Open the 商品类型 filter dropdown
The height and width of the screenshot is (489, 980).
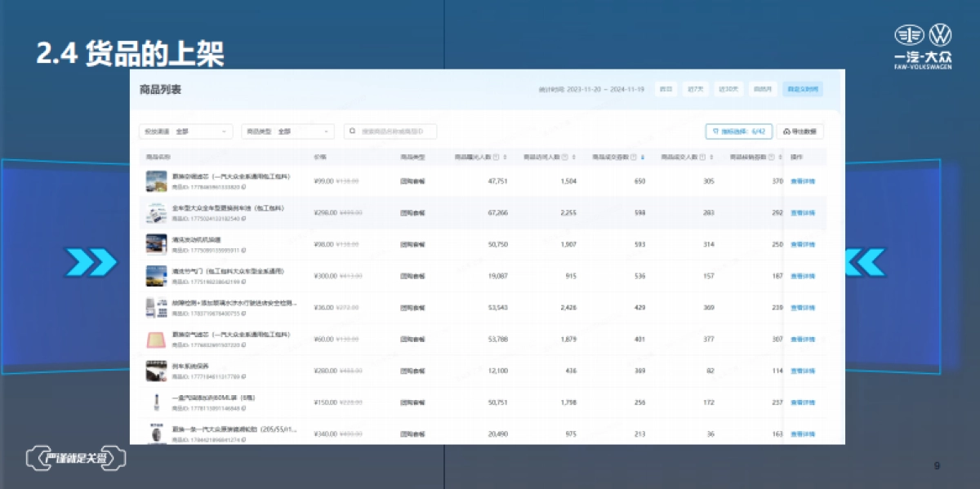[x=287, y=131]
